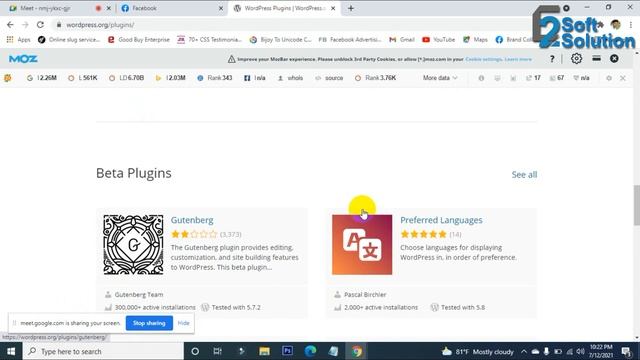
Task: Close the Meet tab
Action: click(109, 8)
